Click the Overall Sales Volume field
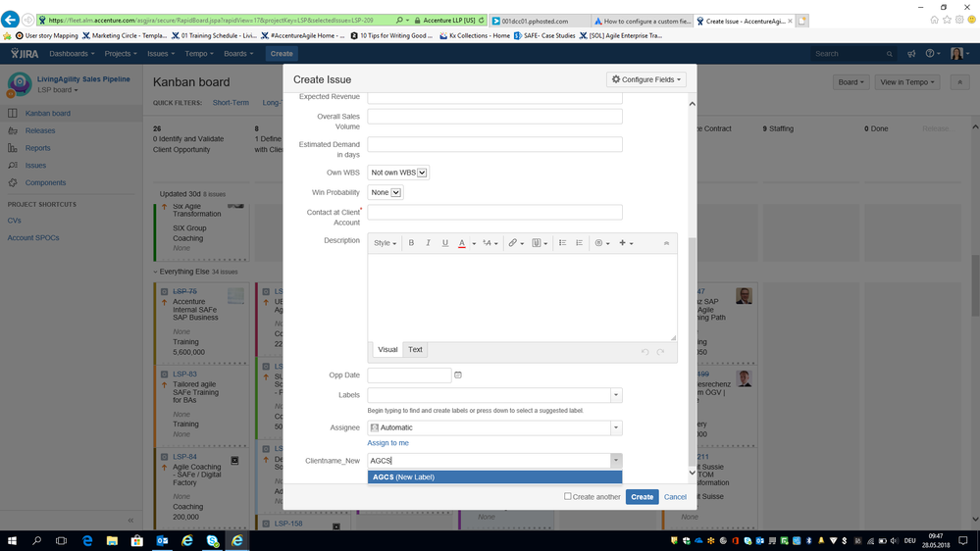The height and width of the screenshot is (551, 980). pos(494,117)
